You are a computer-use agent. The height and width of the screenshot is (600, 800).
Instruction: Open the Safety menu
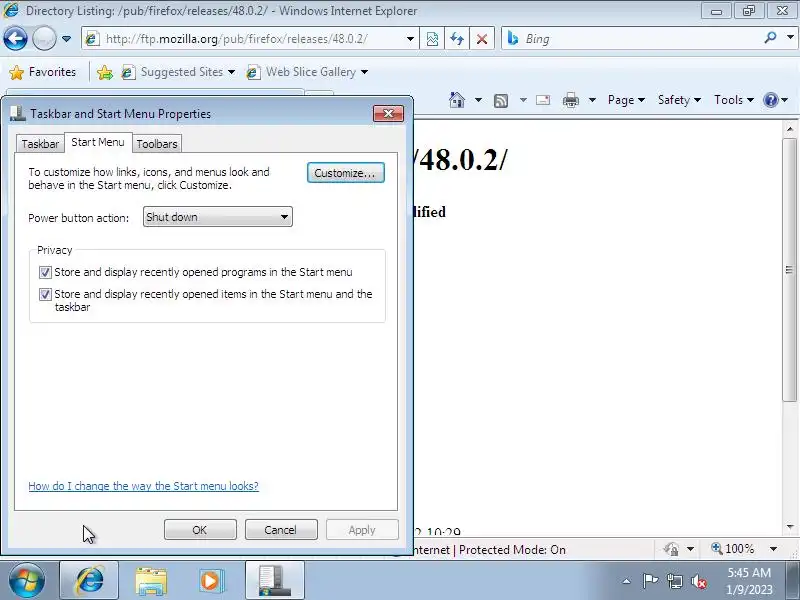point(679,100)
